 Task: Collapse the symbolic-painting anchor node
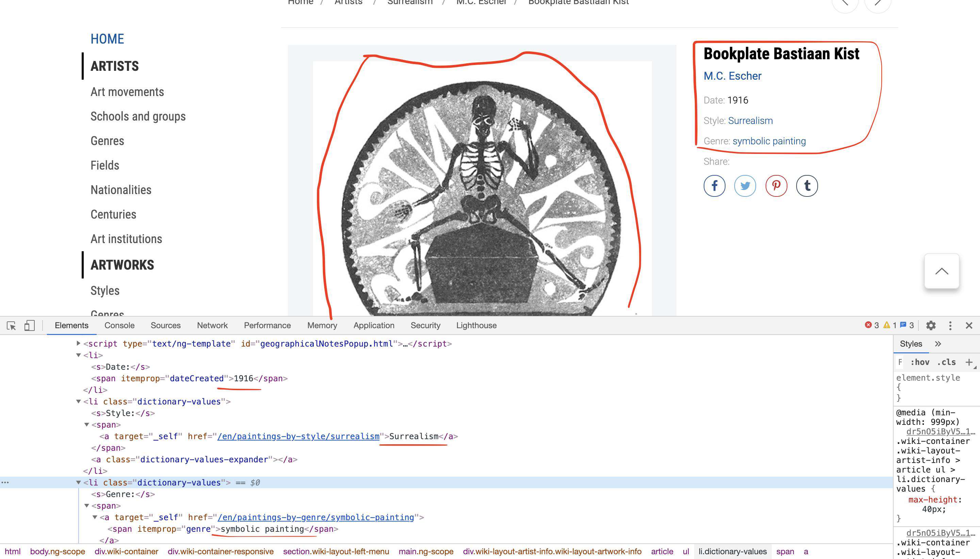point(95,517)
